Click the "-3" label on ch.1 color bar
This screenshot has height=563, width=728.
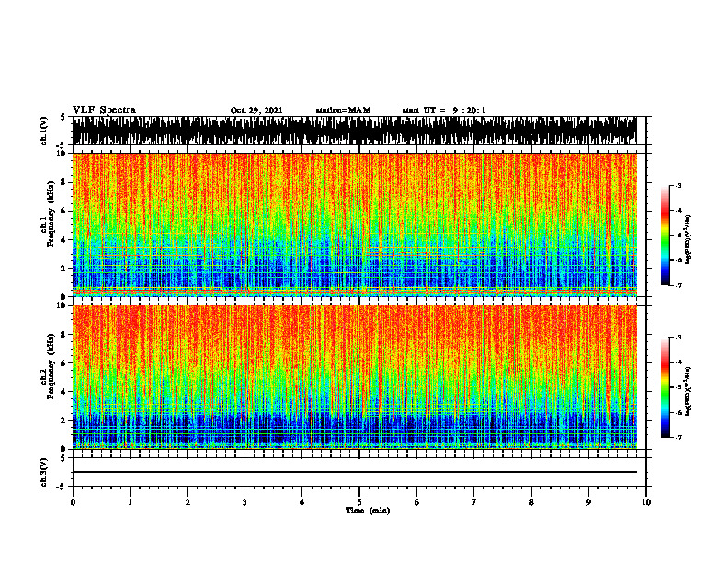[677, 185]
